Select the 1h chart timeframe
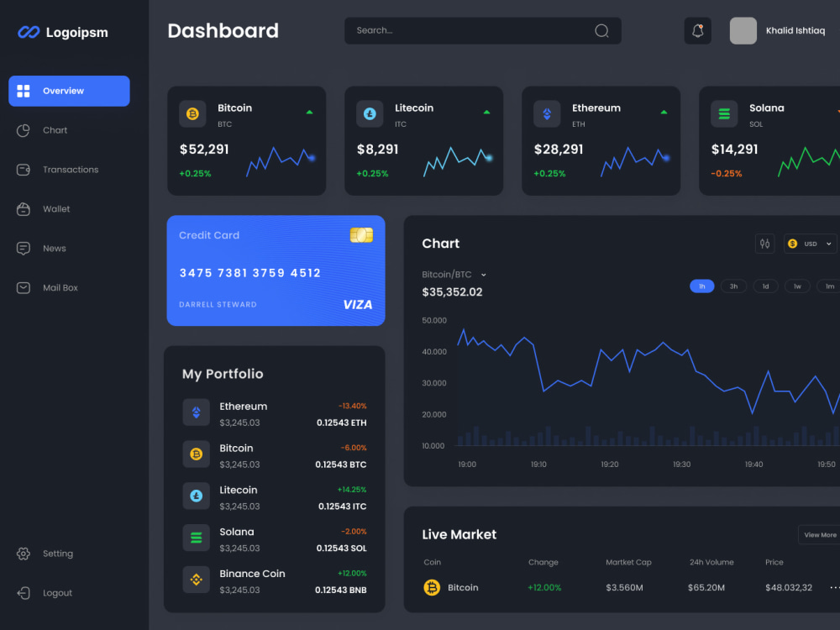840x630 pixels. point(701,286)
